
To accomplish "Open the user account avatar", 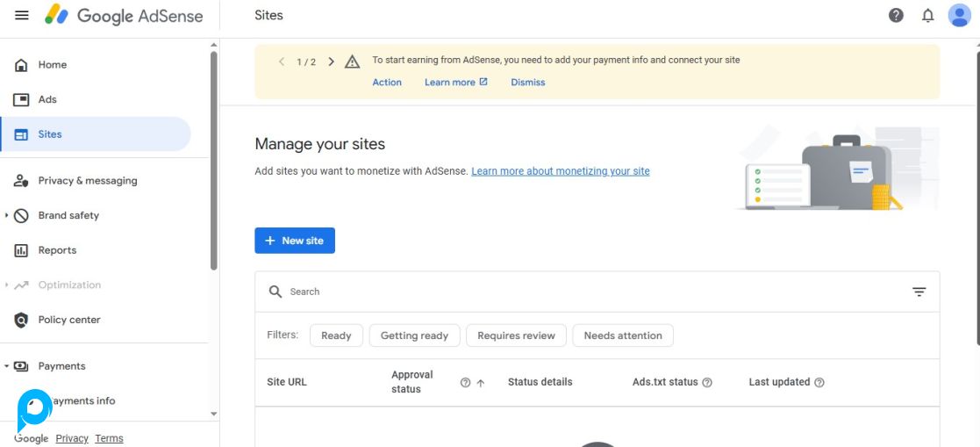I will coord(959,16).
